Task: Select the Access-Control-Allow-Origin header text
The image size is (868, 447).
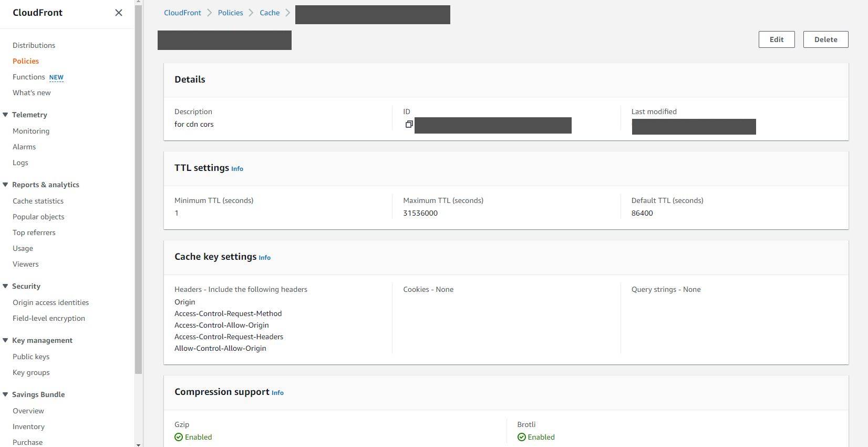Action: [222, 325]
